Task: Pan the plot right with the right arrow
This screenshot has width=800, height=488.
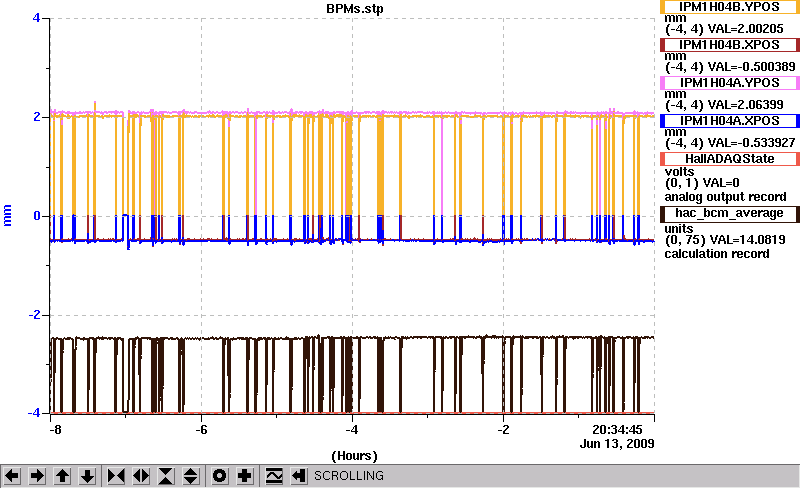Action: pyautogui.click(x=37, y=476)
